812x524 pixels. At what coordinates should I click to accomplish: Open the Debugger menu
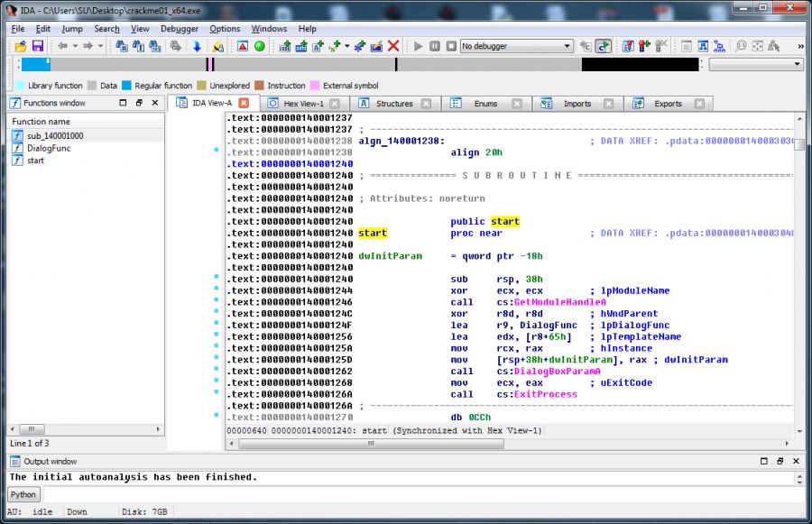[x=179, y=29]
